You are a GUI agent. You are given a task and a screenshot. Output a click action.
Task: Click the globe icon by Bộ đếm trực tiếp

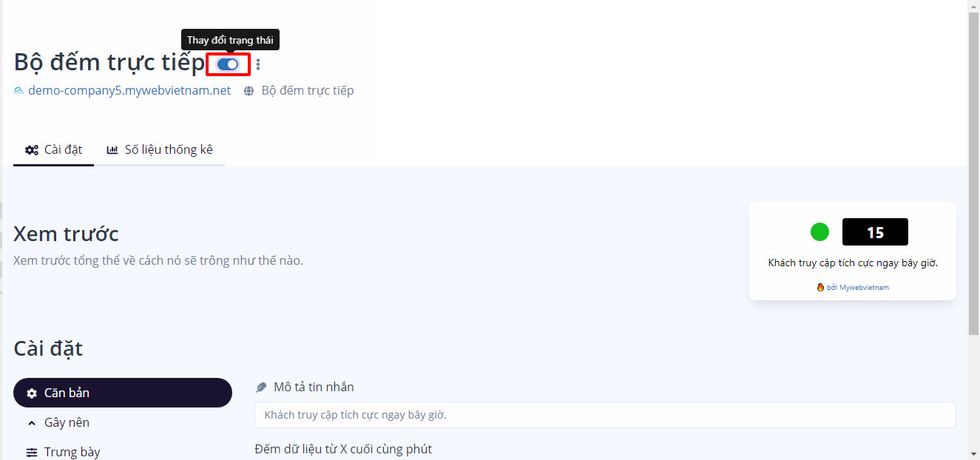pyautogui.click(x=249, y=91)
